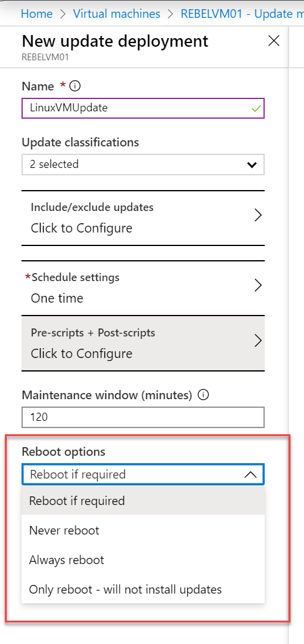This screenshot has height=644, width=304.
Task: Go to Virtual machines breadcrumb
Action: [117, 14]
